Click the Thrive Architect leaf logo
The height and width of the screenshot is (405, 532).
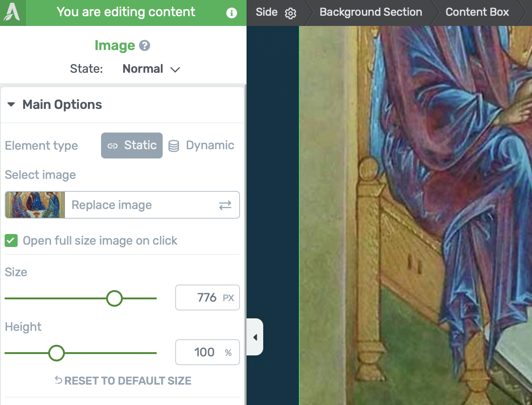click(13, 13)
